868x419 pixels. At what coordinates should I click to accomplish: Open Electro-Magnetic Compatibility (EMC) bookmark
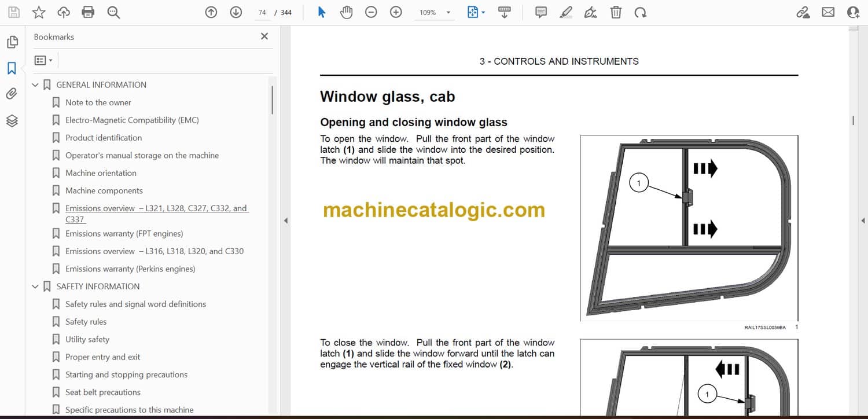click(x=132, y=120)
